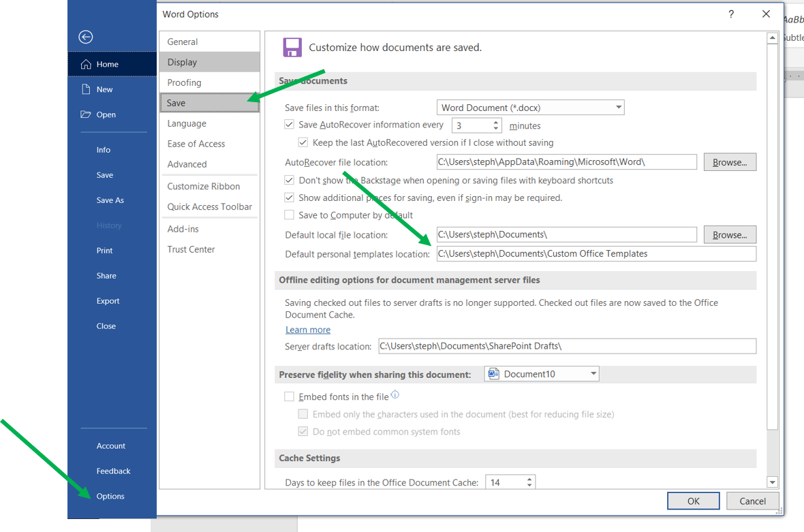Click the floppy disk save icon in the dialog header
Image resolution: width=804 pixels, height=532 pixels.
pyautogui.click(x=292, y=47)
